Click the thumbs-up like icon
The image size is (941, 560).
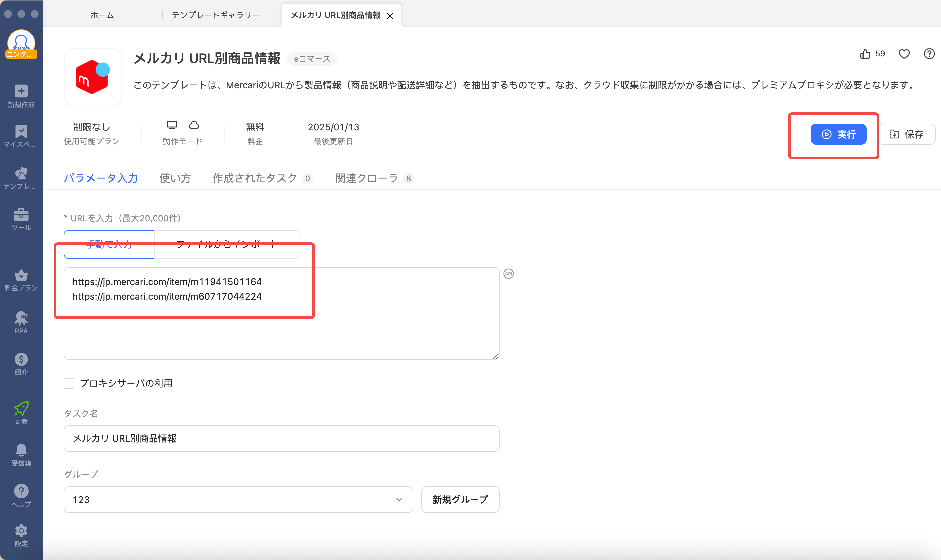[x=865, y=54]
